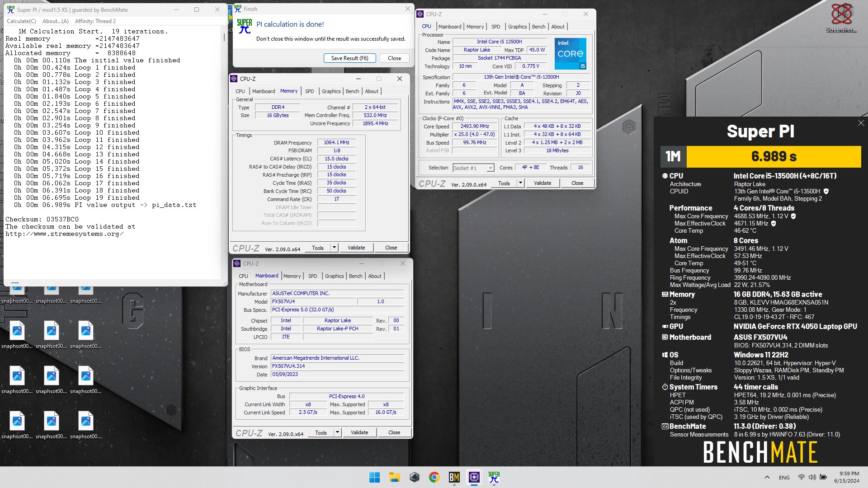Select the Graphics tab in CPU-Z Memory window

(331, 91)
